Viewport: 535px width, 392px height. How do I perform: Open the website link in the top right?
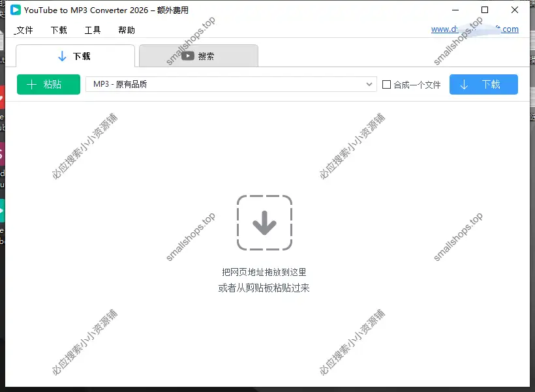coord(474,29)
